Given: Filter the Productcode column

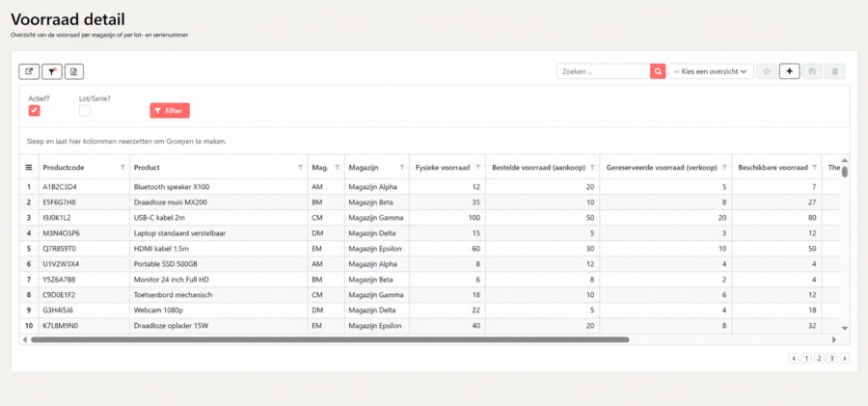Looking at the screenshot, I should click(x=122, y=167).
